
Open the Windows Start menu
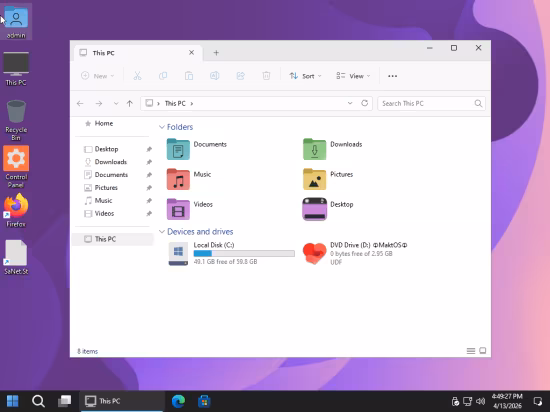coord(12,401)
